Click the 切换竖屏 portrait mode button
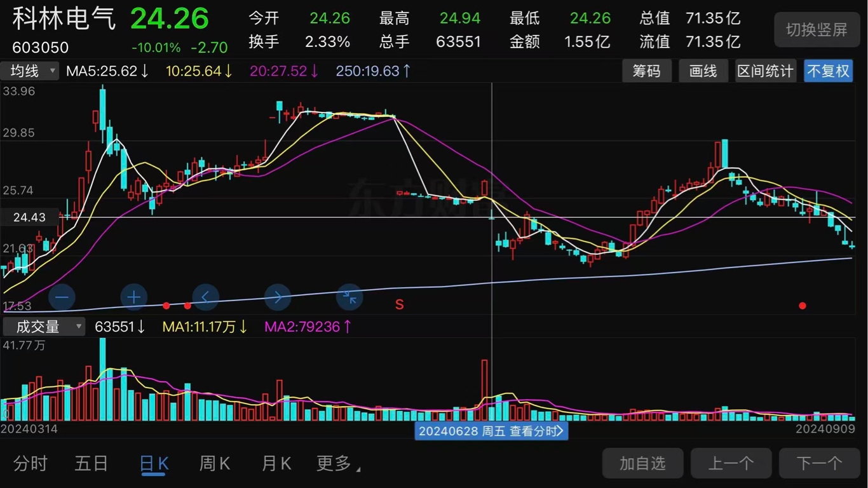Viewport: 868px width, 488px height. 817,29
